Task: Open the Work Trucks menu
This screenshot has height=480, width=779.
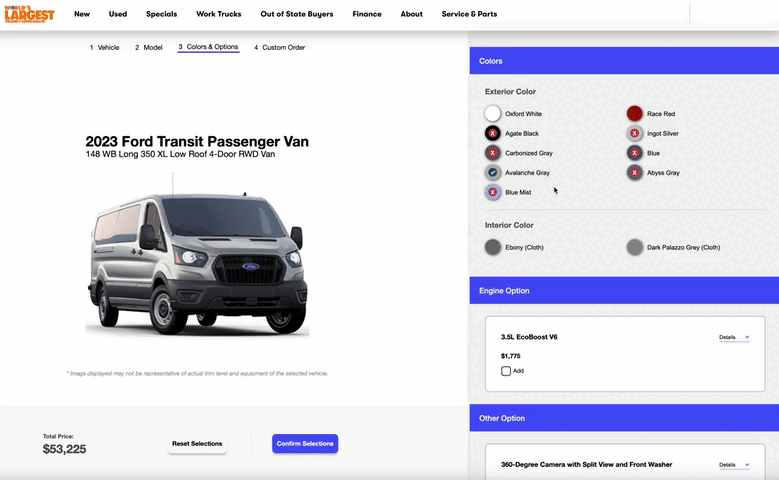Action: 219,14
